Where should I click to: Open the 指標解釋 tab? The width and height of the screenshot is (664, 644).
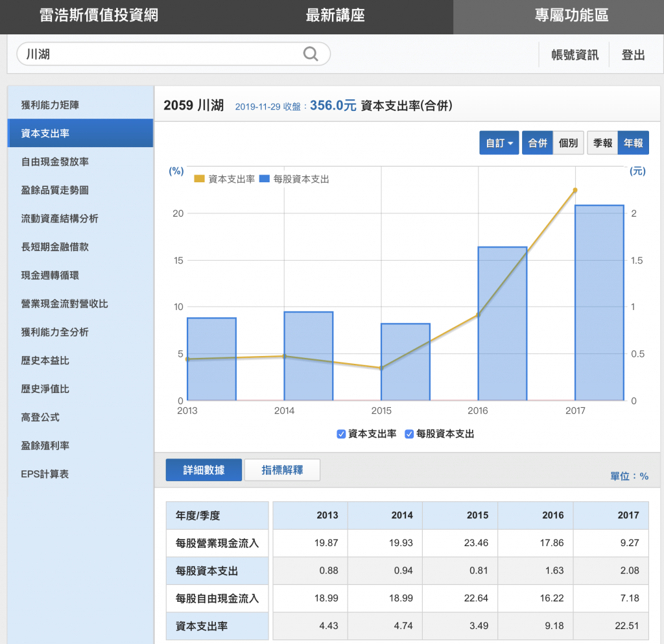pos(282,470)
